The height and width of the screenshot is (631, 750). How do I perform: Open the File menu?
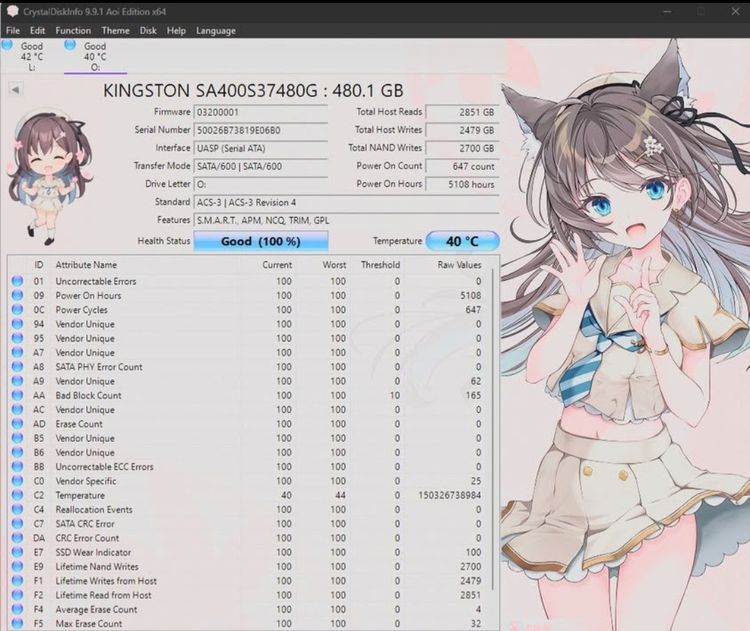point(13,31)
